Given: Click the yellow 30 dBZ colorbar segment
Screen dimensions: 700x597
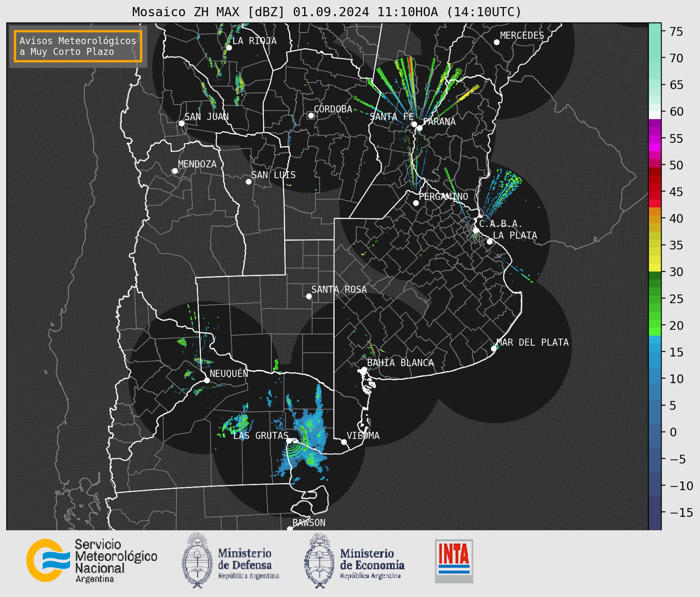Looking at the screenshot, I should (x=655, y=267).
